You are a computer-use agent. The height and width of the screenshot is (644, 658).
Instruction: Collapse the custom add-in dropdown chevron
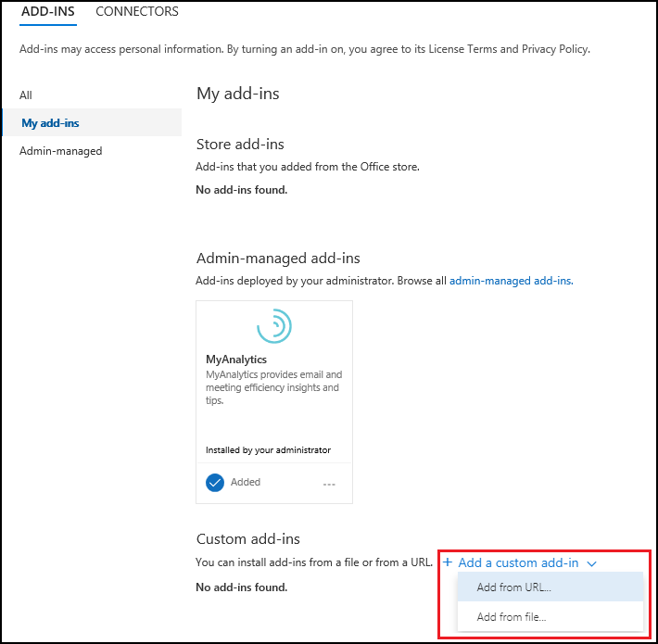[x=591, y=563]
